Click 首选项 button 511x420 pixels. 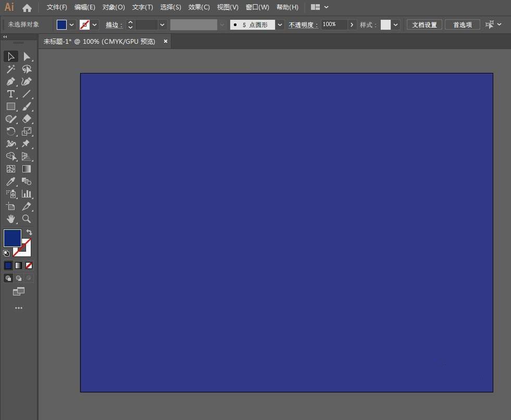(x=463, y=25)
